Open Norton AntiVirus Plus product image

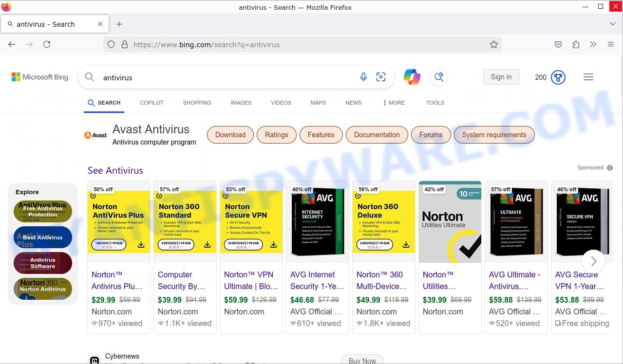pyautogui.click(x=119, y=222)
